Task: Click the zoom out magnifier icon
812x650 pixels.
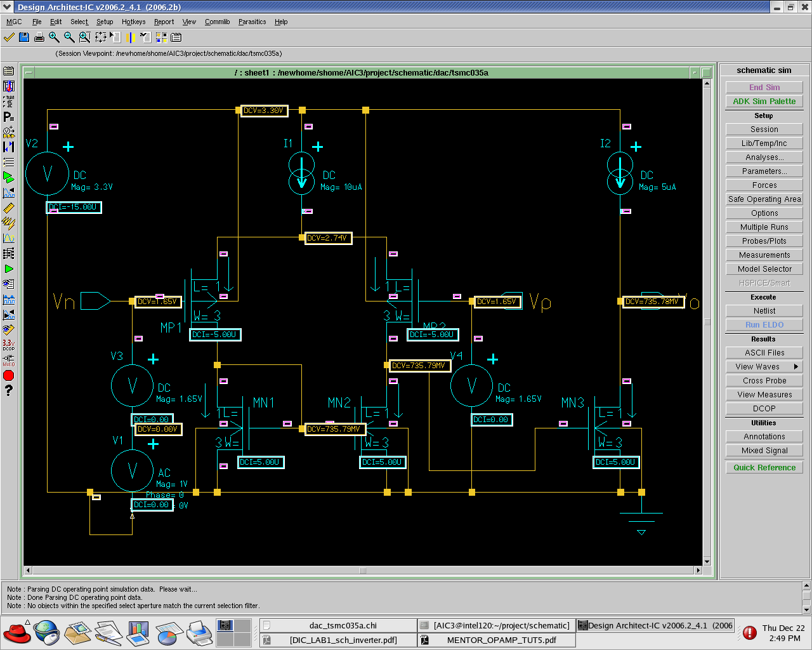Action: click(69, 37)
